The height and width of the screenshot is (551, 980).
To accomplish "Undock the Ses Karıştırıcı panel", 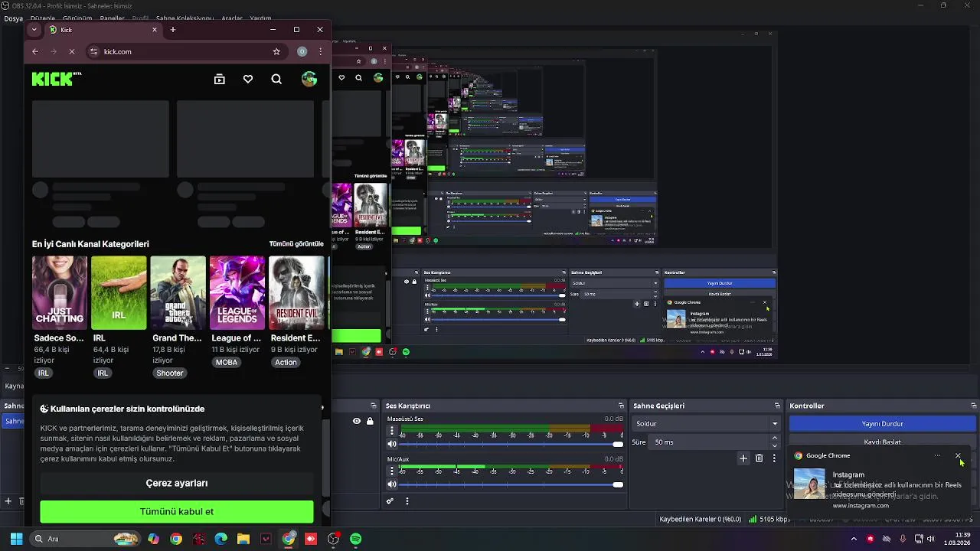I will pos(621,406).
